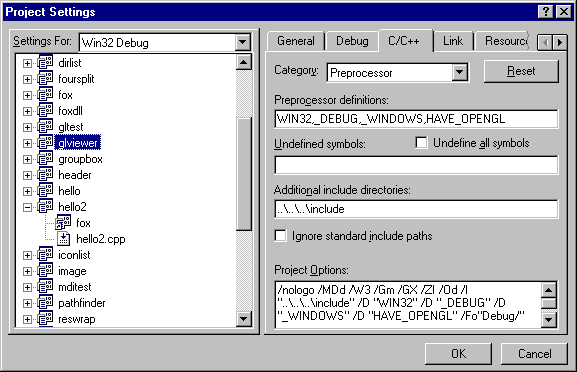Screen dimensions: 577x372
Task: Click the image project icon
Action: tap(45, 271)
